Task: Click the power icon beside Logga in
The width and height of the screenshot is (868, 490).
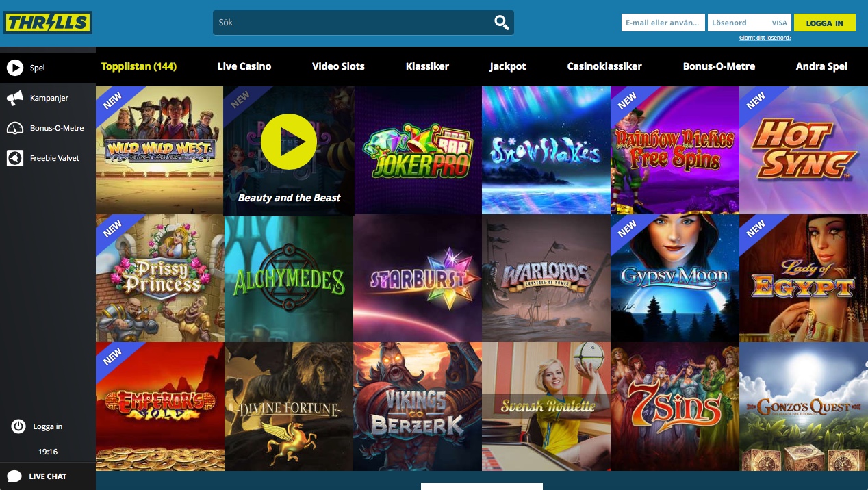Action: point(18,426)
